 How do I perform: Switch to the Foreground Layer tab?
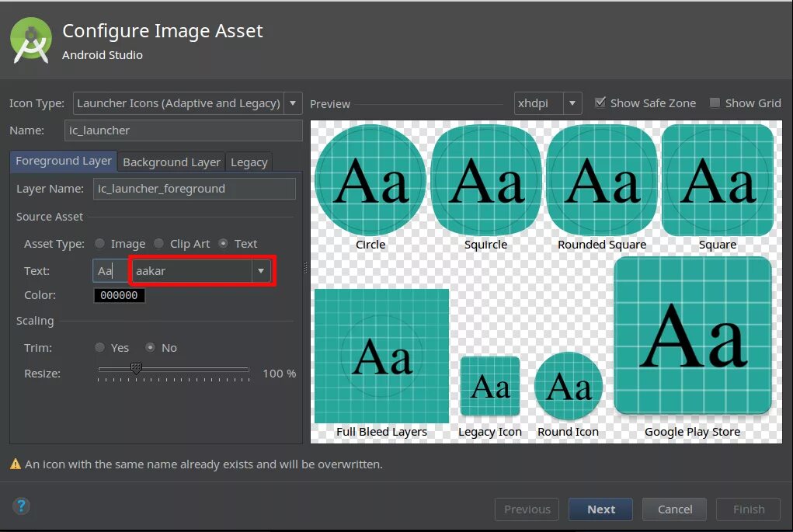tap(64, 162)
